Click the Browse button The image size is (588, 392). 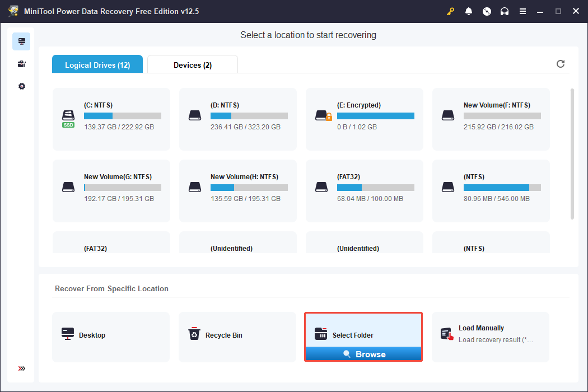[364, 354]
